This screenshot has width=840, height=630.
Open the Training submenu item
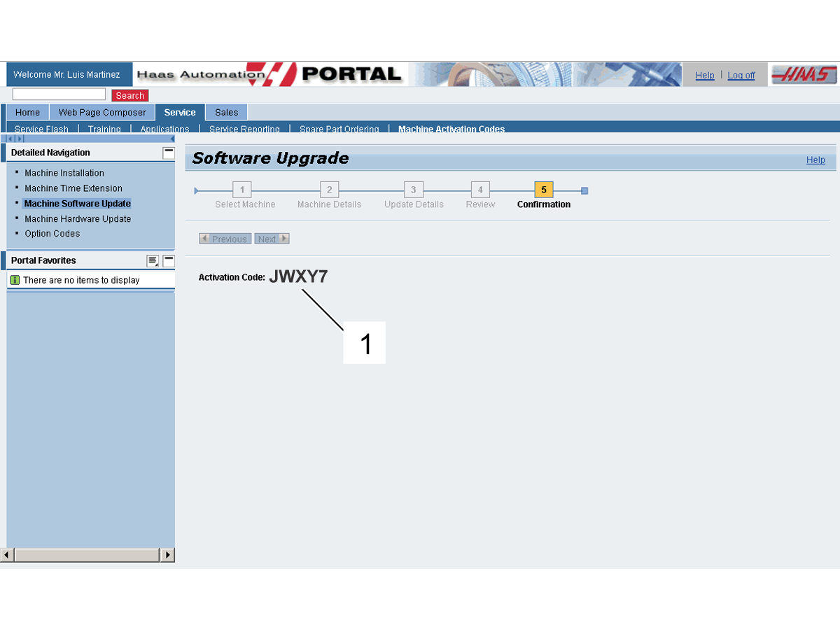104,129
